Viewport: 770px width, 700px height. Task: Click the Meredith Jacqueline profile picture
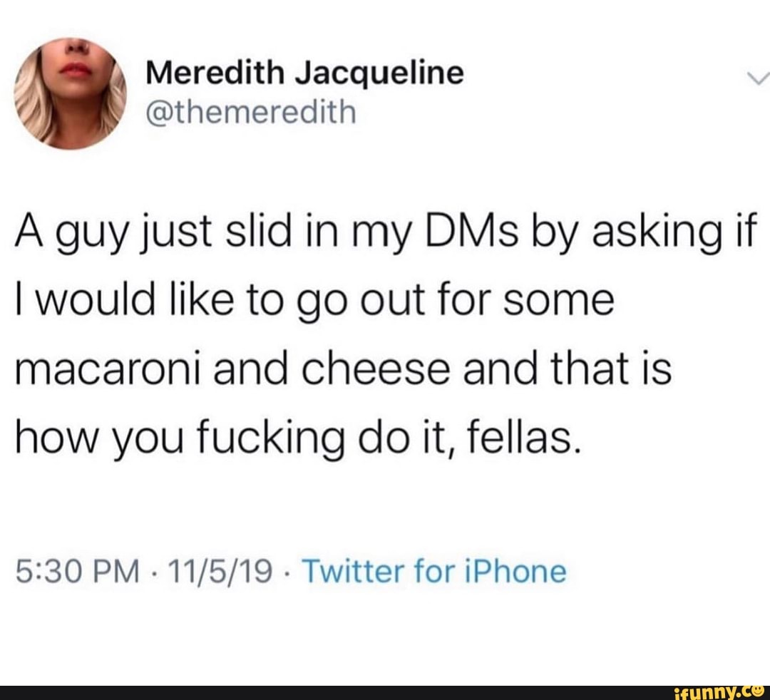71,93
